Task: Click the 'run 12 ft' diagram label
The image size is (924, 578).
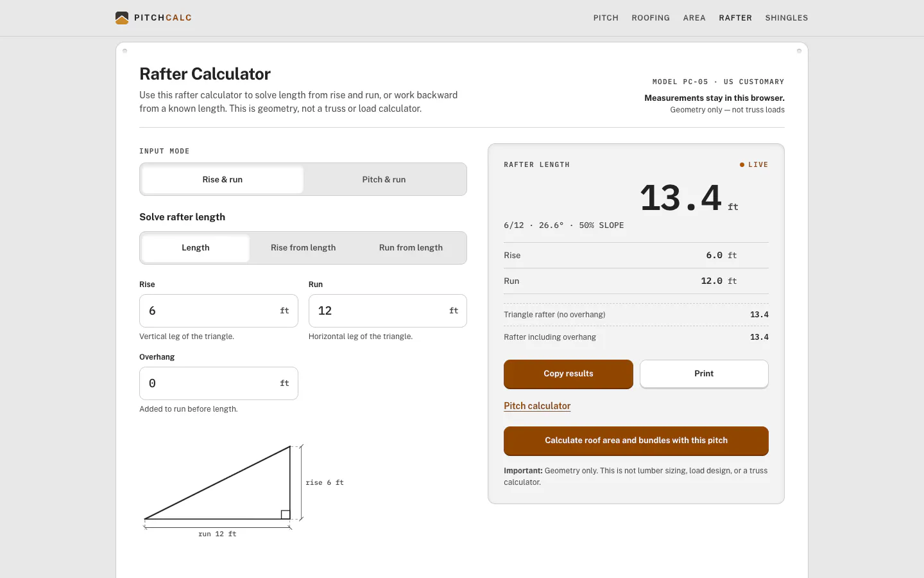Action: point(218,534)
